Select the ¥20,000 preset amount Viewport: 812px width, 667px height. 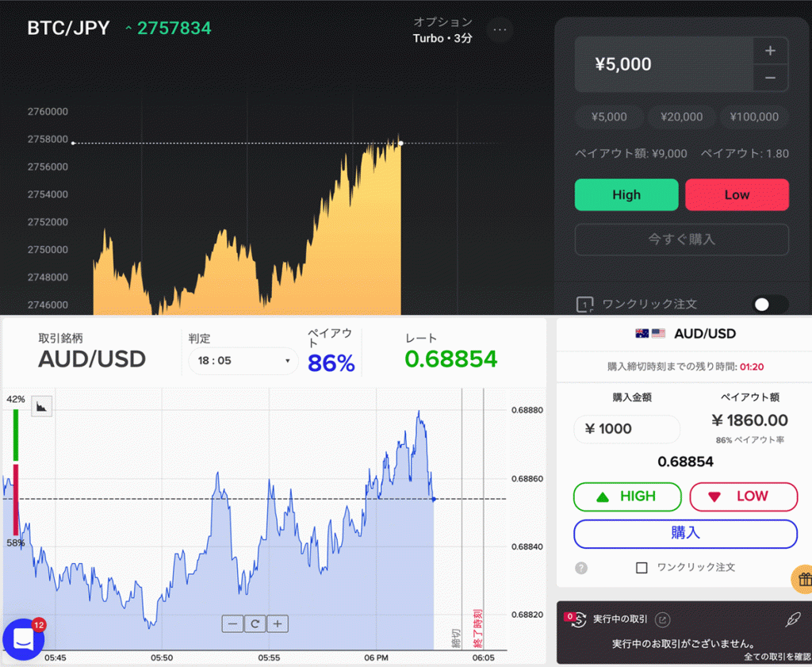coord(681,117)
